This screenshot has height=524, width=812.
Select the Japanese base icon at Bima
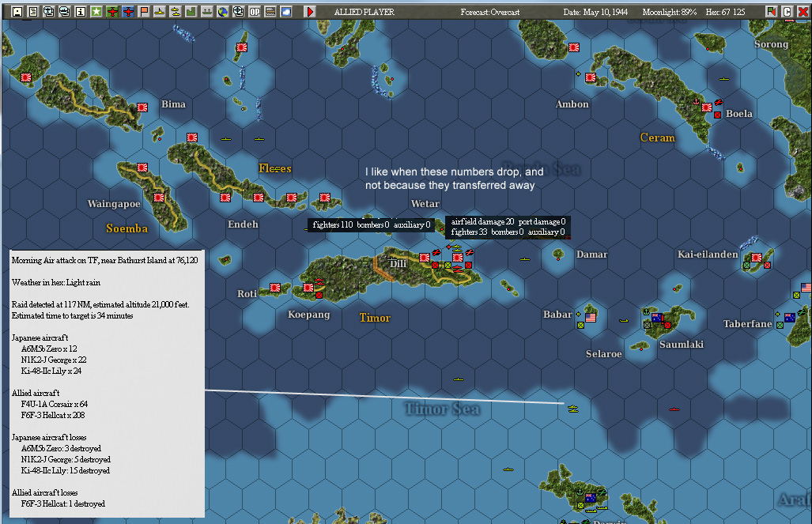click(142, 107)
